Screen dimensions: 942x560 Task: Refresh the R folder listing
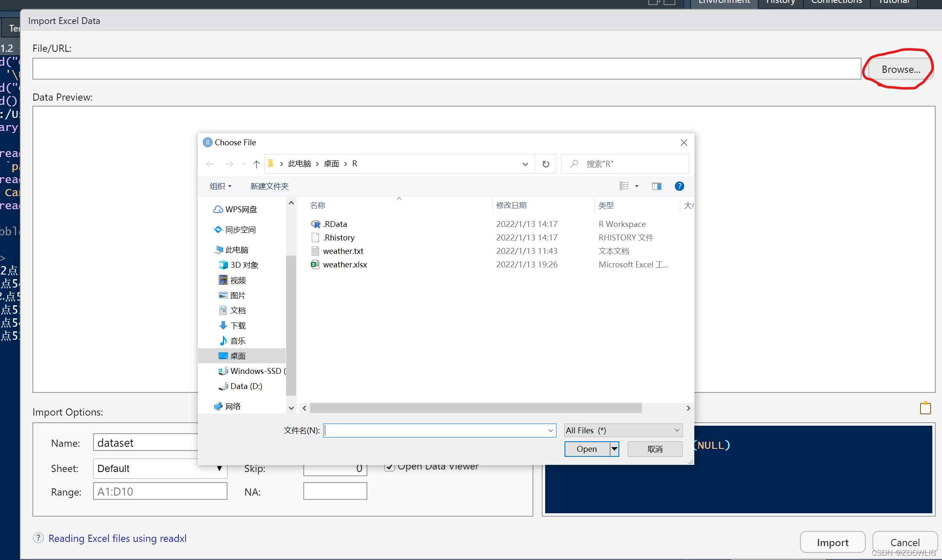tap(546, 164)
